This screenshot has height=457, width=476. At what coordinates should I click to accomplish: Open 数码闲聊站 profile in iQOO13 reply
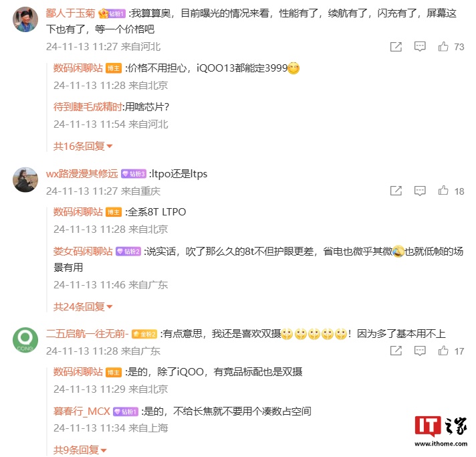78,68
